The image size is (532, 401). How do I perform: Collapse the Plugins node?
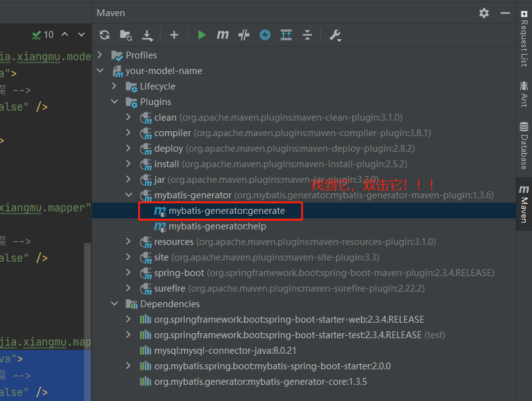(114, 101)
